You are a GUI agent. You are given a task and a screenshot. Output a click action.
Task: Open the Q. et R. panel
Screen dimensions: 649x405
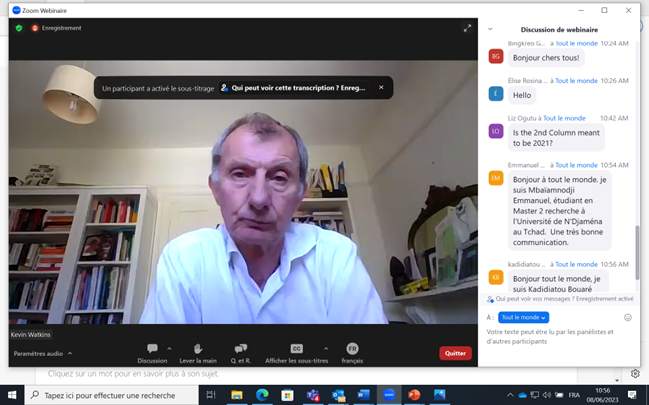click(240, 354)
